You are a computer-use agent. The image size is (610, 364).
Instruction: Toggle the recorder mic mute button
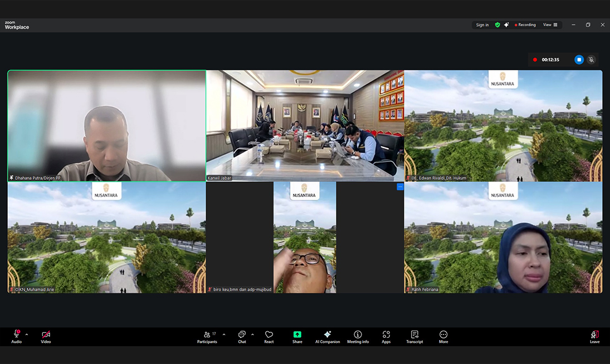[592, 60]
